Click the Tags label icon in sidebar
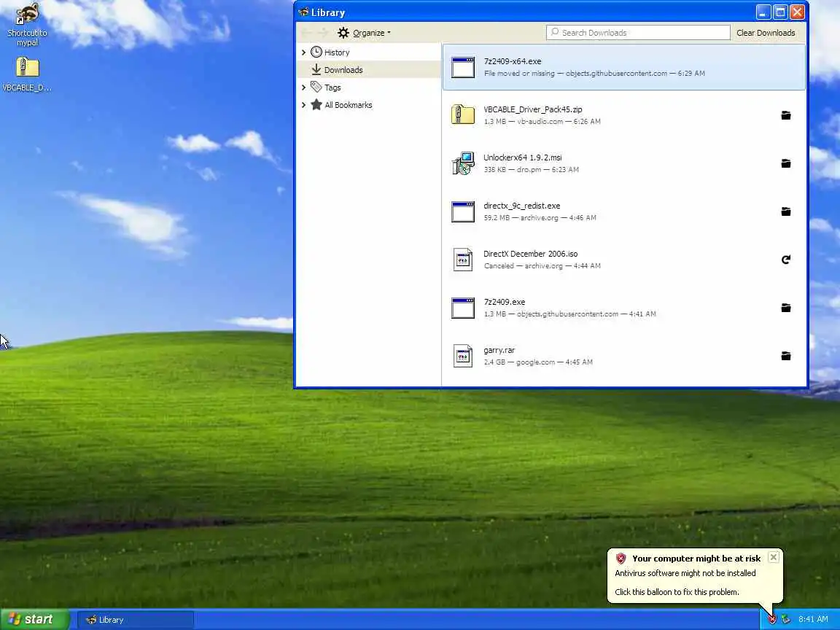This screenshot has height=630, width=840. [x=316, y=87]
